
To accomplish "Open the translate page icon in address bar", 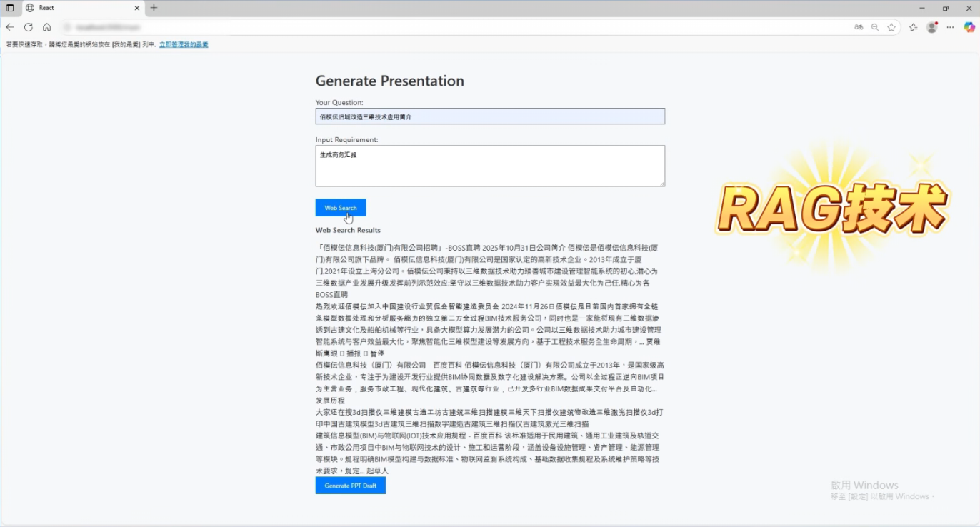I will point(859,27).
